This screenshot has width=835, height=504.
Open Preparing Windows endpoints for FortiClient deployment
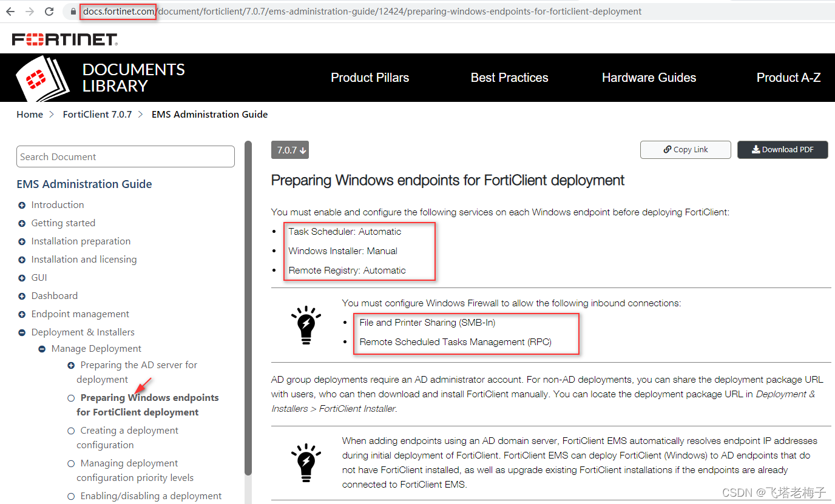pyautogui.click(x=147, y=405)
